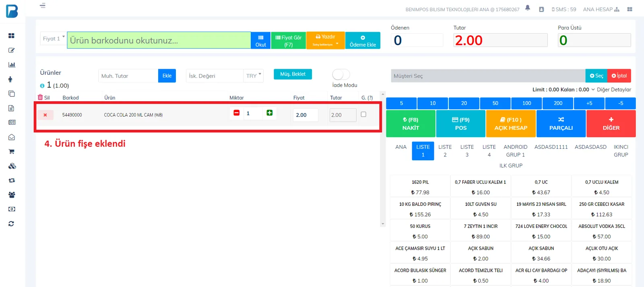Open ANA HESAP account menu
Viewport: 644px width, 287px height.
[601, 9]
